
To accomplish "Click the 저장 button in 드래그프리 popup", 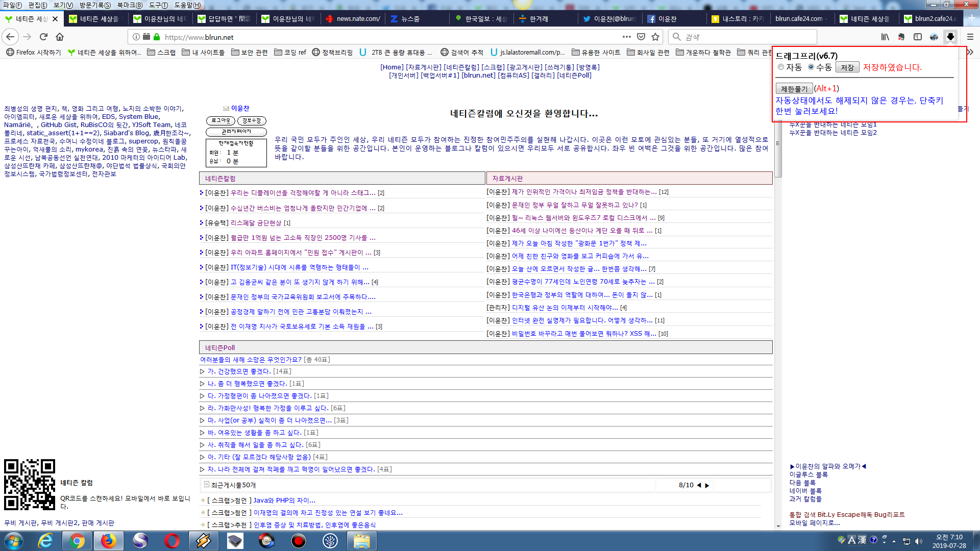I will (847, 67).
